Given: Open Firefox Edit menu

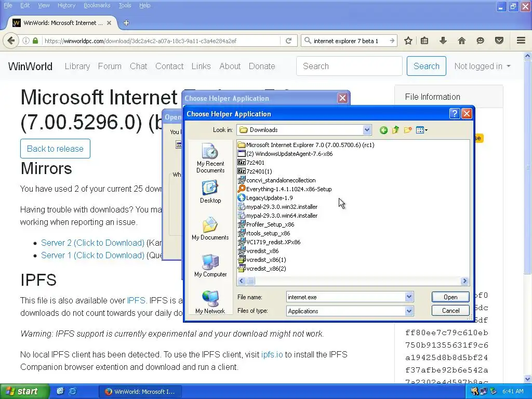Looking at the screenshot, I should [25, 5].
